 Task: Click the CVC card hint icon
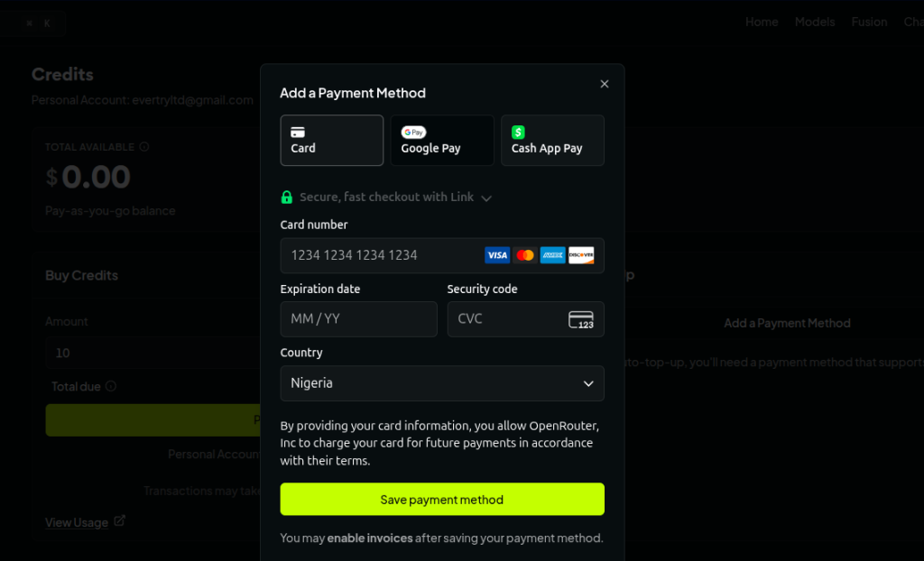pos(581,319)
